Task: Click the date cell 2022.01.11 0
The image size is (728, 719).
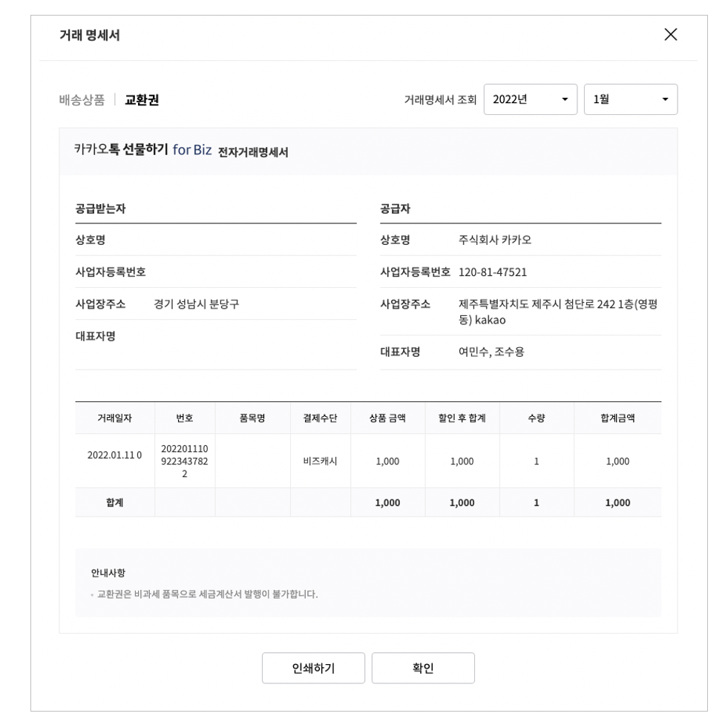Action: [x=115, y=455]
